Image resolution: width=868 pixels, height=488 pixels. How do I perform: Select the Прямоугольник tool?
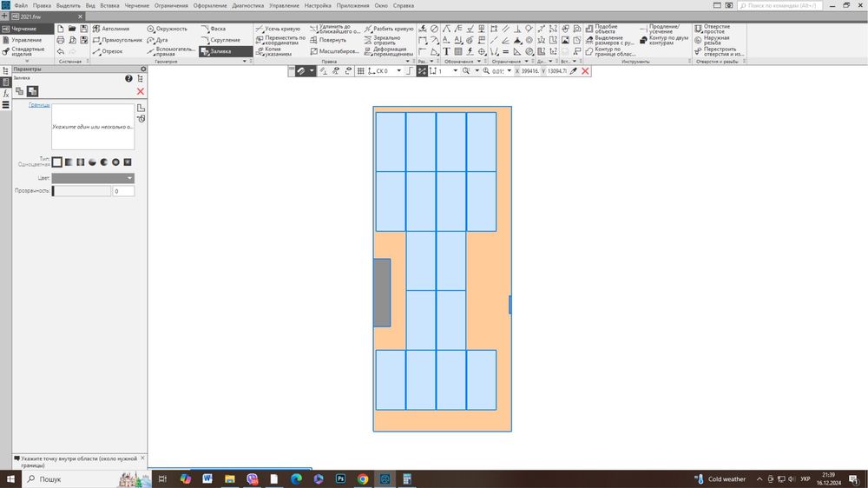tap(117, 40)
